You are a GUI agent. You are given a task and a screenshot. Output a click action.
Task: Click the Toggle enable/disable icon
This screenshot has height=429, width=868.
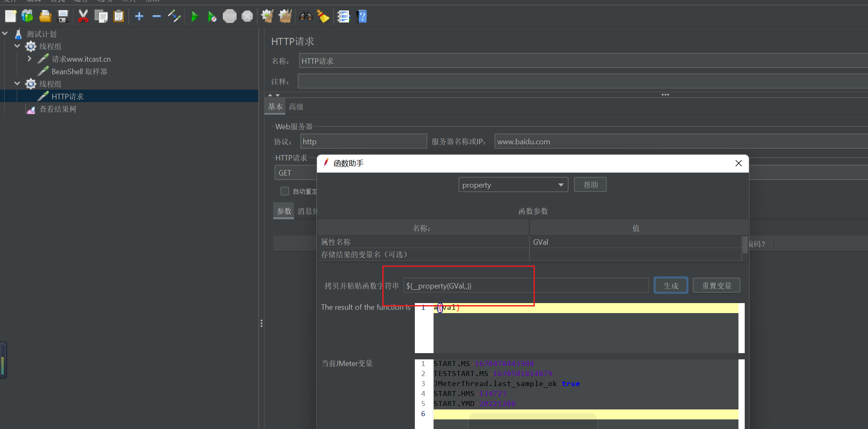174,17
